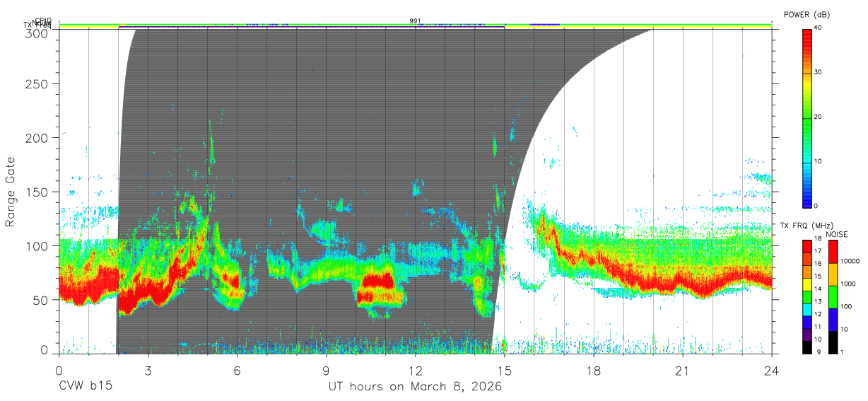Select the purple 10–11 MHz TX FRQ swatch

(x=807, y=333)
